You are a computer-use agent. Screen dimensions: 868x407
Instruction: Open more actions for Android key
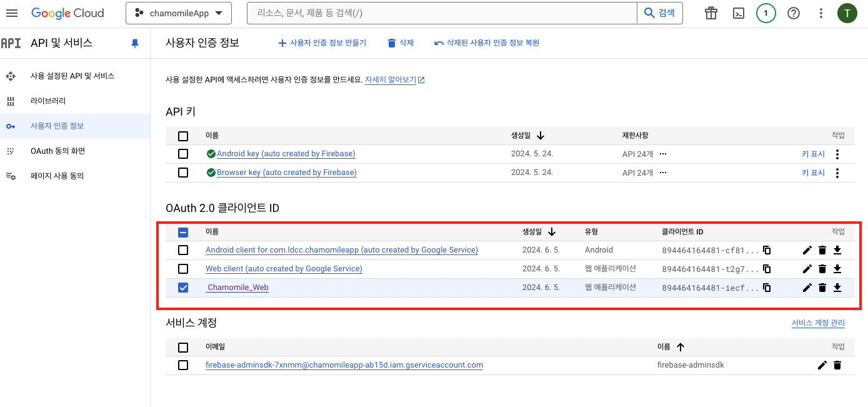837,154
